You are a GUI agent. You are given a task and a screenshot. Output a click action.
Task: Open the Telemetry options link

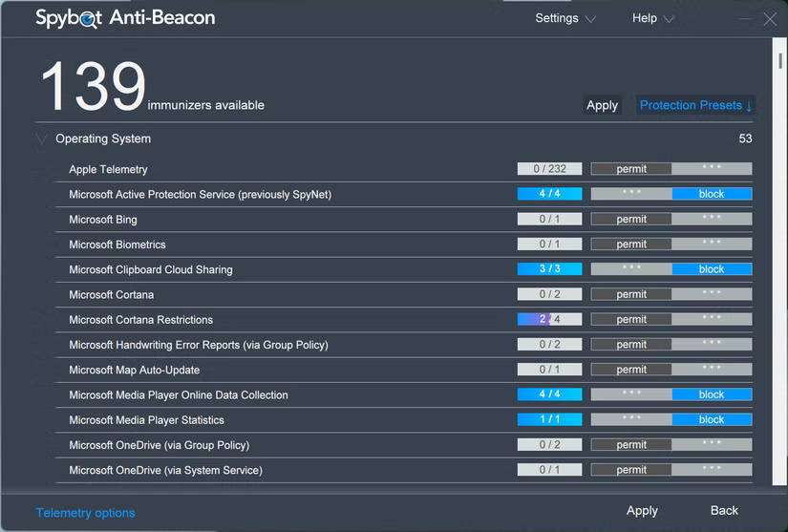[x=85, y=513]
